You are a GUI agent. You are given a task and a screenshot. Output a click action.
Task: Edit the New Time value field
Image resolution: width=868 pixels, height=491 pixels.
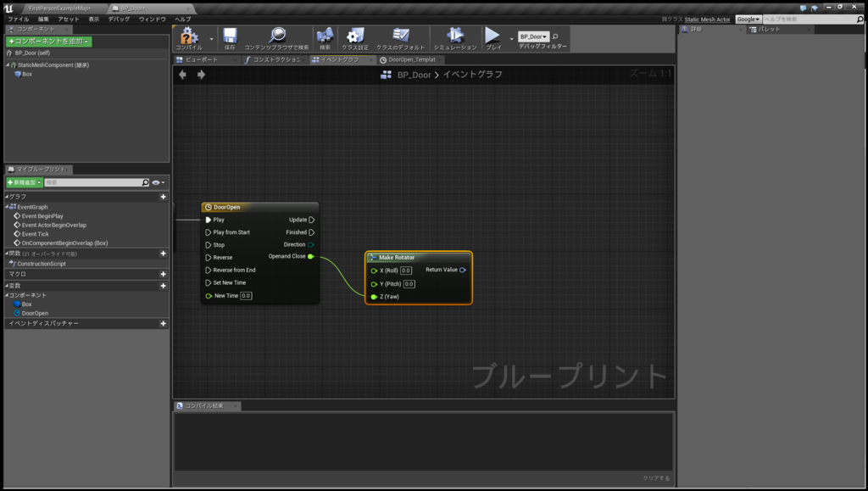(247, 296)
